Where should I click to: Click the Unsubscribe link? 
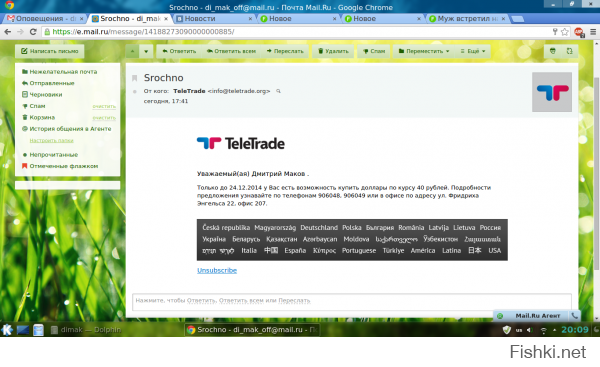217,270
